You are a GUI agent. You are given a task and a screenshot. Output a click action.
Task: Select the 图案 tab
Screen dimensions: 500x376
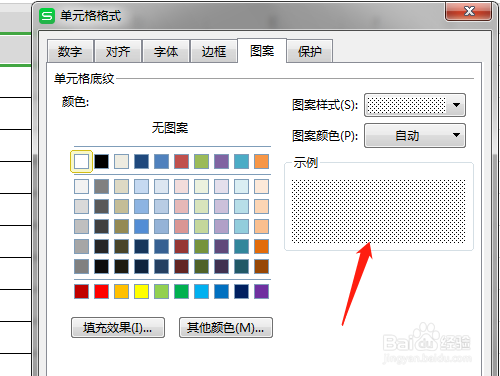tap(262, 51)
